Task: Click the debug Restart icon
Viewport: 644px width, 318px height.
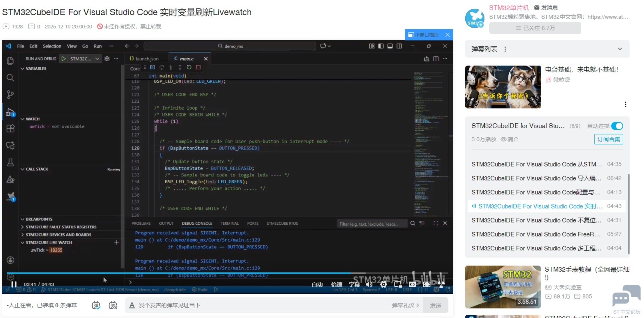Action: pos(189,67)
